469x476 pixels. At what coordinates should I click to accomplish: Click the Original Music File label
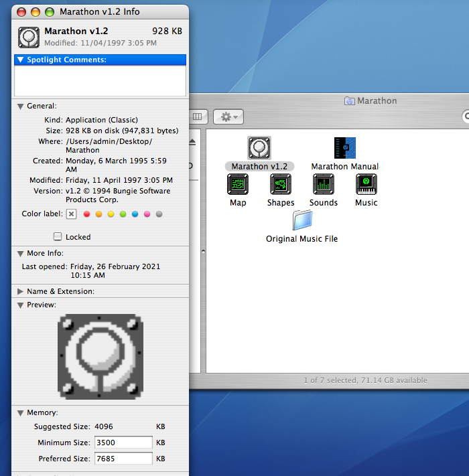pos(301,239)
